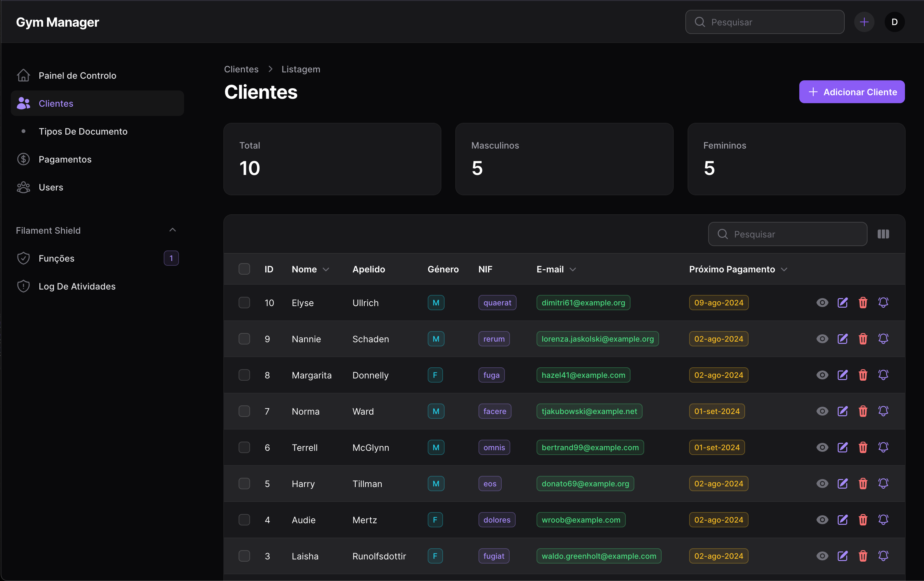Check the row for Norma Ward
The image size is (924, 581).
[x=244, y=411]
